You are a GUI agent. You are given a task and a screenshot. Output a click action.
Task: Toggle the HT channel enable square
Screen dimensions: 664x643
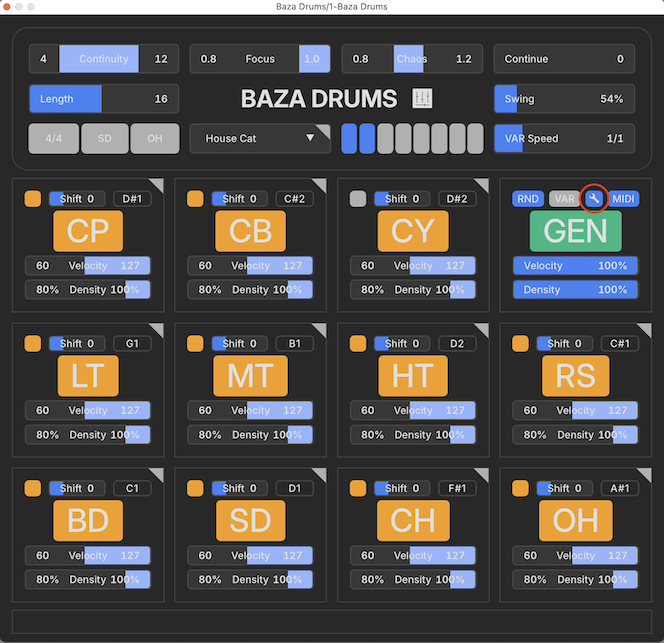point(358,343)
